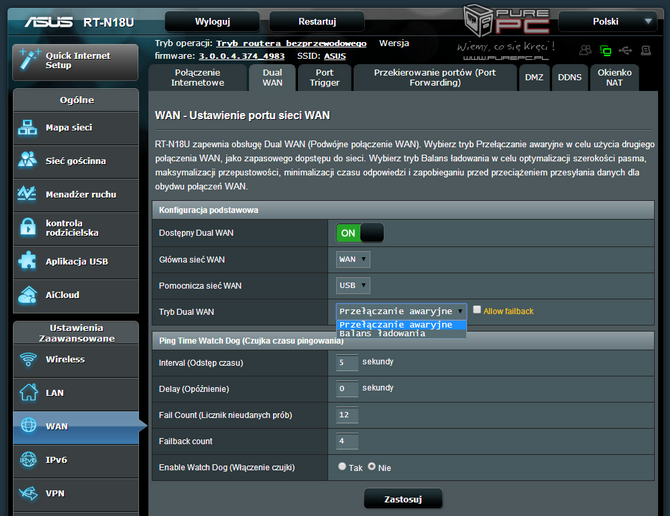The width and height of the screenshot is (670, 516).
Task: Click Ping Time Watch Dog section heading
Action: pos(251,340)
